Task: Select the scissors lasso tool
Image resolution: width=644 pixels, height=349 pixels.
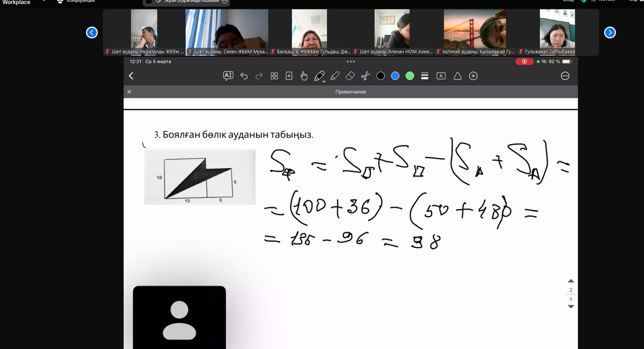Action: [x=365, y=76]
